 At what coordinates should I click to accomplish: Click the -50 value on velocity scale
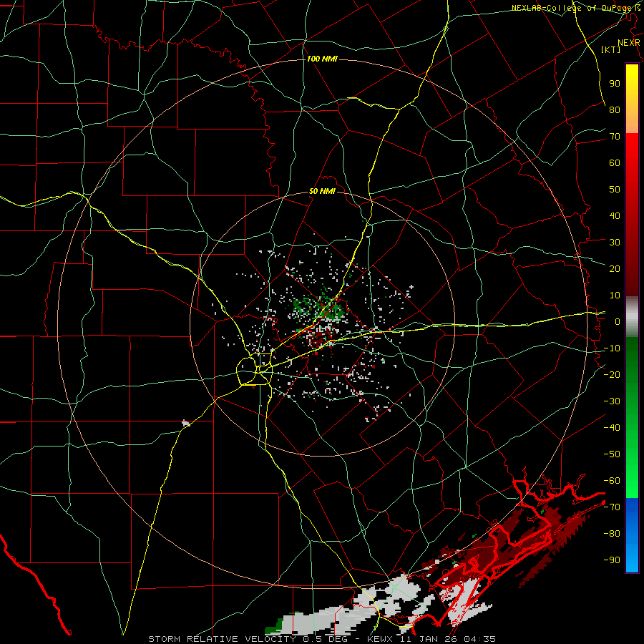[612, 454]
